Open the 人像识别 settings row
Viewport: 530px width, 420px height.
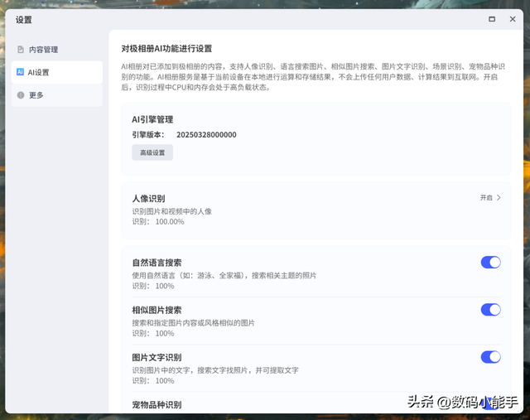pos(315,210)
